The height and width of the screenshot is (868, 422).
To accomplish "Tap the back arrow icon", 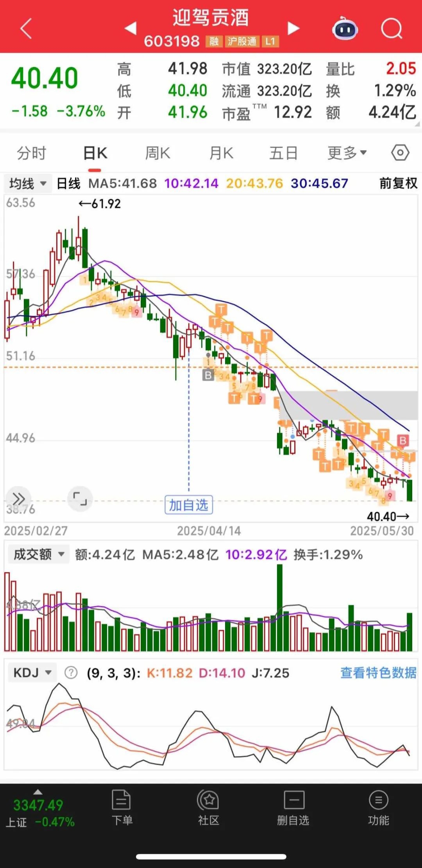I will click(x=26, y=29).
